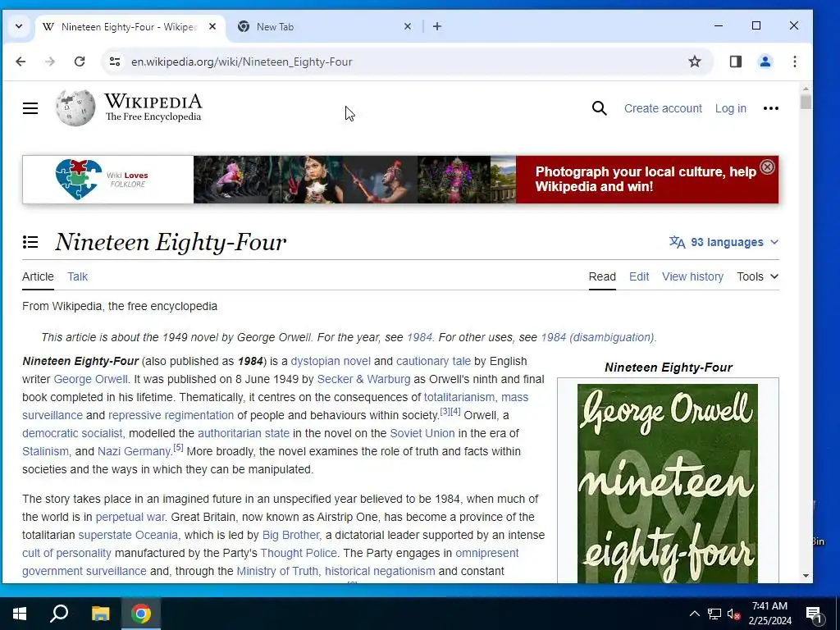
Task: View site information icon in address bar
Action: [x=115, y=62]
